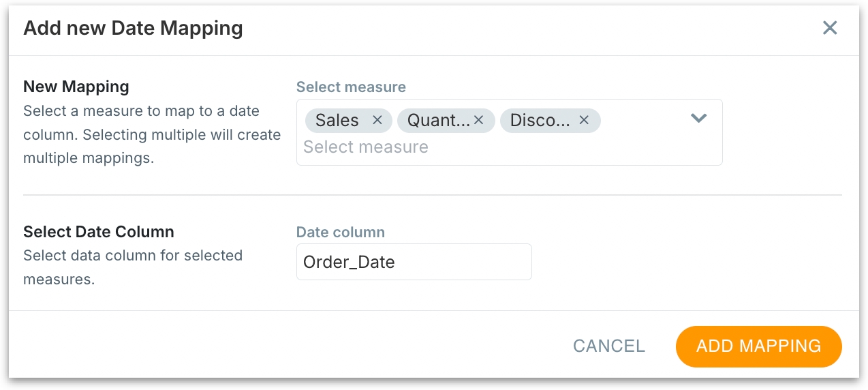
Task: Click the New Mapping section heading
Action: click(76, 87)
